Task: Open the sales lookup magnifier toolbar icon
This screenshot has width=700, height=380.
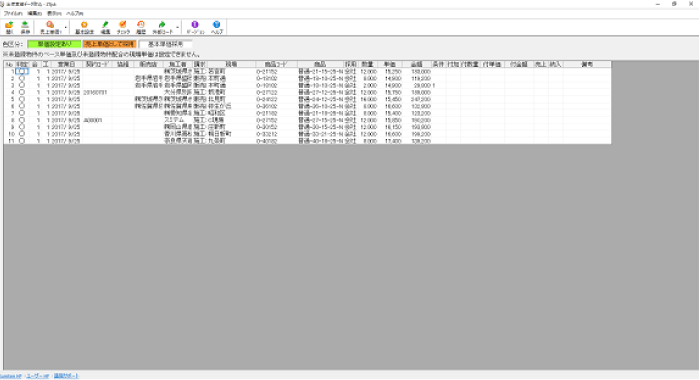Action: pos(50,27)
